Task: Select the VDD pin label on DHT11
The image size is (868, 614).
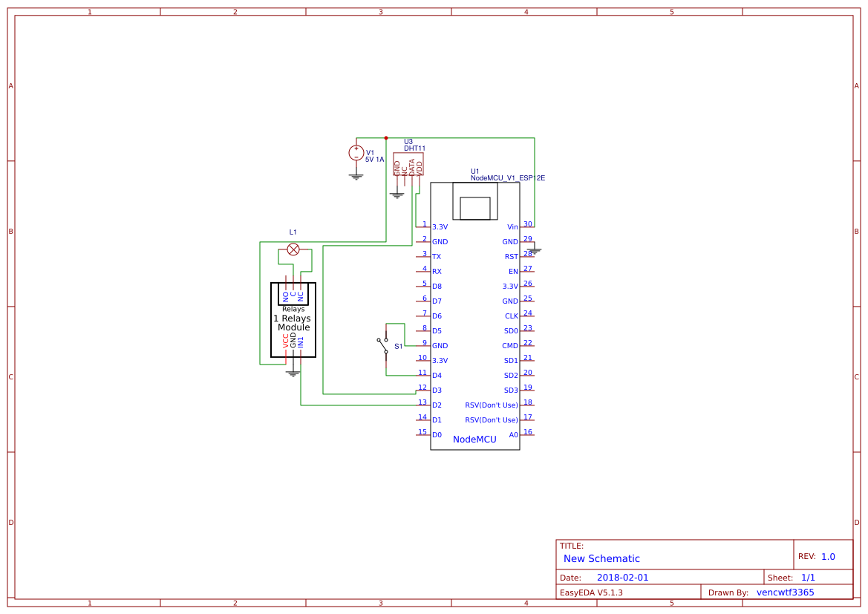Action: click(x=420, y=169)
